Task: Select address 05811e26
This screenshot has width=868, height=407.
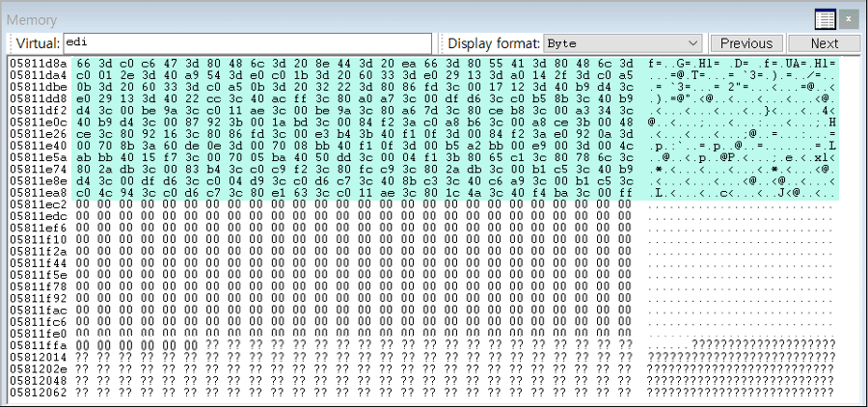Action: pyautogui.click(x=39, y=133)
